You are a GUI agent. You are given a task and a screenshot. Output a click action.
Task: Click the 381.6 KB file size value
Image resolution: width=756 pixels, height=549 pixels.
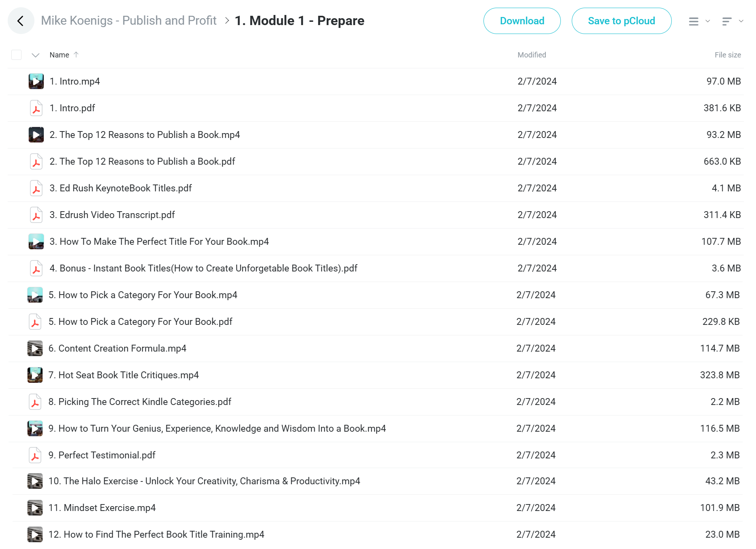[x=722, y=108]
